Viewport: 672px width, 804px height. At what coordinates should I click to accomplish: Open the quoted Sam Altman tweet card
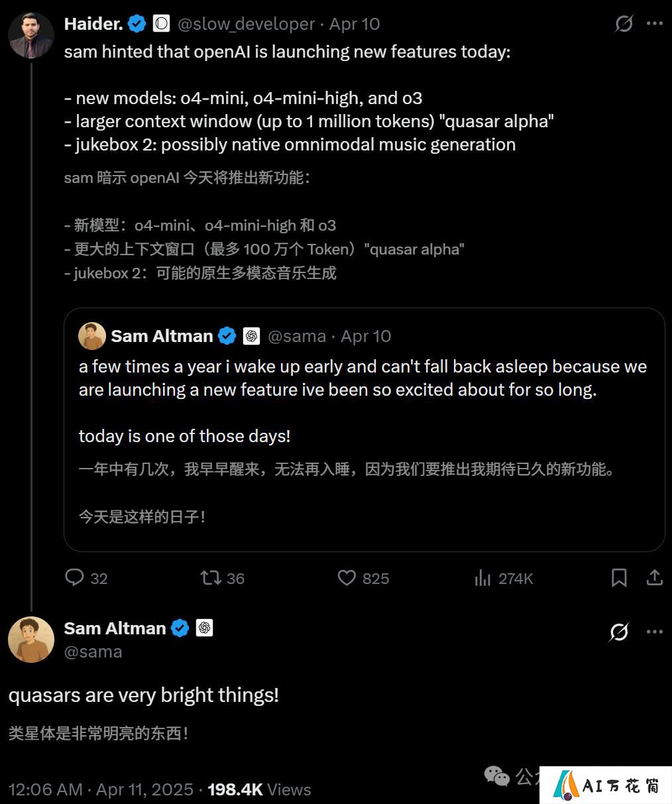(364, 430)
